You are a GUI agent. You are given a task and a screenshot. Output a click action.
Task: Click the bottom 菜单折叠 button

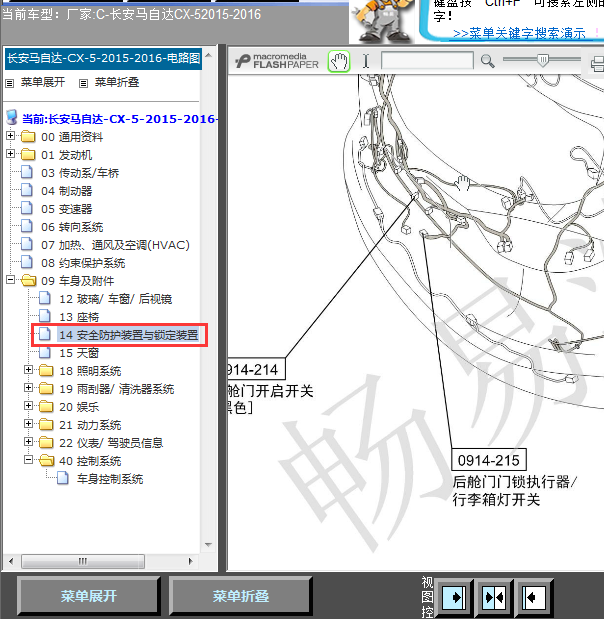pos(241,596)
